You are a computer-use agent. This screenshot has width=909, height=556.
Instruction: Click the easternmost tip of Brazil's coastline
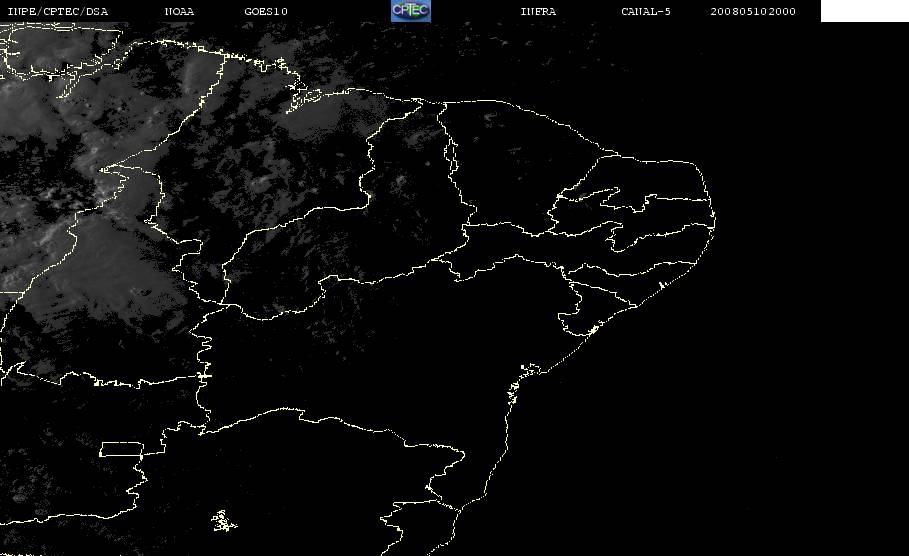point(714,220)
